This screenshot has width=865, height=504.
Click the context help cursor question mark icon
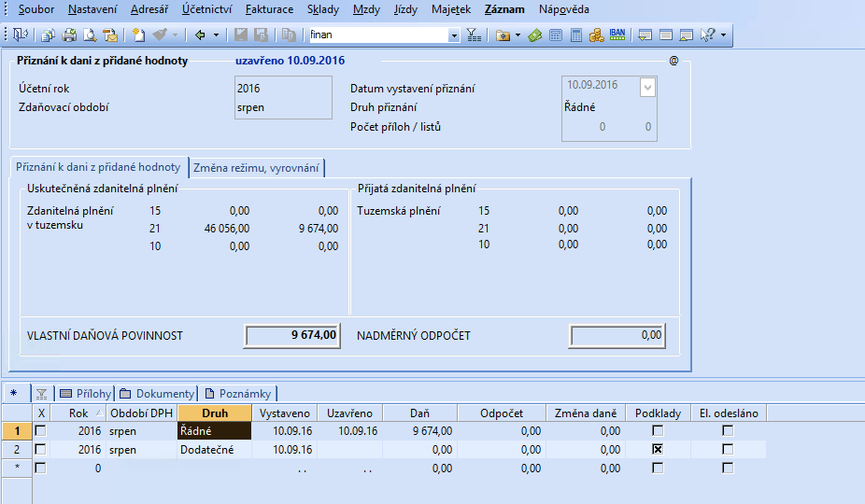pos(708,35)
